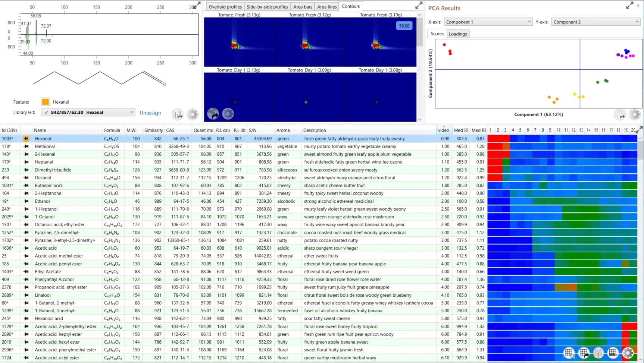Click the video column header
The image size is (644, 363).
(x=443, y=130)
